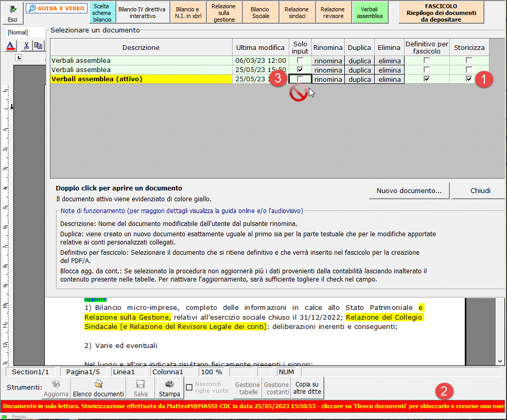507x420 pixels.
Task: Click elimina for active document
Action: point(389,79)
